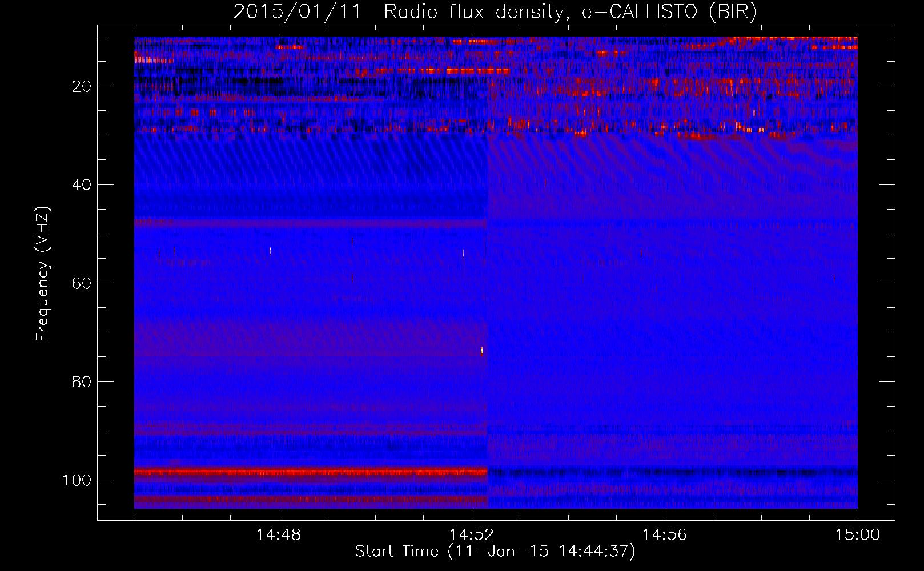
Task: Click the 20 frequency tick label
Action: tap(82, 86)
